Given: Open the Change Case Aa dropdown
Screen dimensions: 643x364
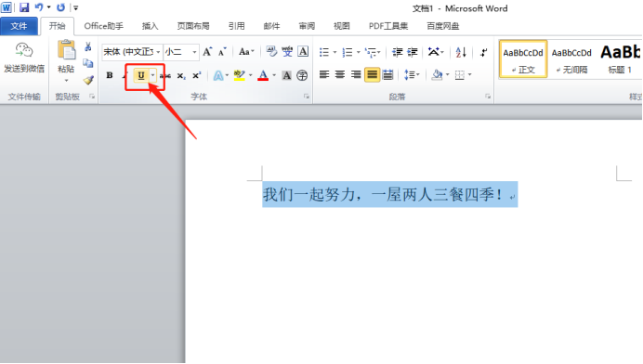Looking at the screenshot, I should coord(246,52).
